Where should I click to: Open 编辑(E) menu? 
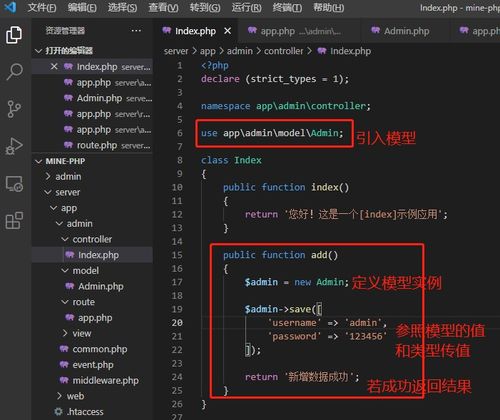[x=82, y=7]
